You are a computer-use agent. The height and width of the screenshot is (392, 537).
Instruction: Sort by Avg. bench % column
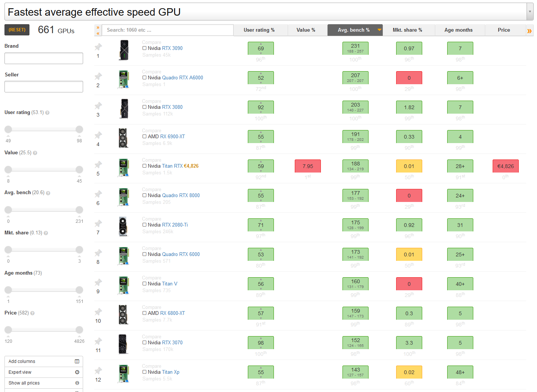pos(355,30)
